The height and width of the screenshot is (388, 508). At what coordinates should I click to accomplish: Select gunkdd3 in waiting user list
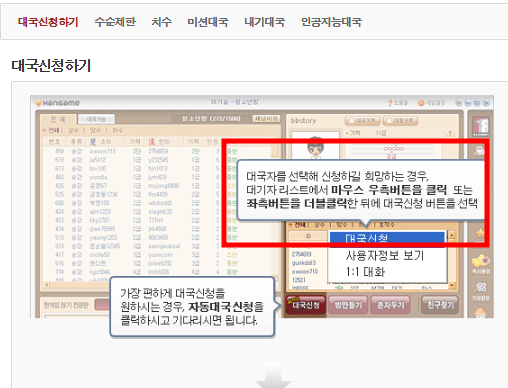[x=304, y=263]
